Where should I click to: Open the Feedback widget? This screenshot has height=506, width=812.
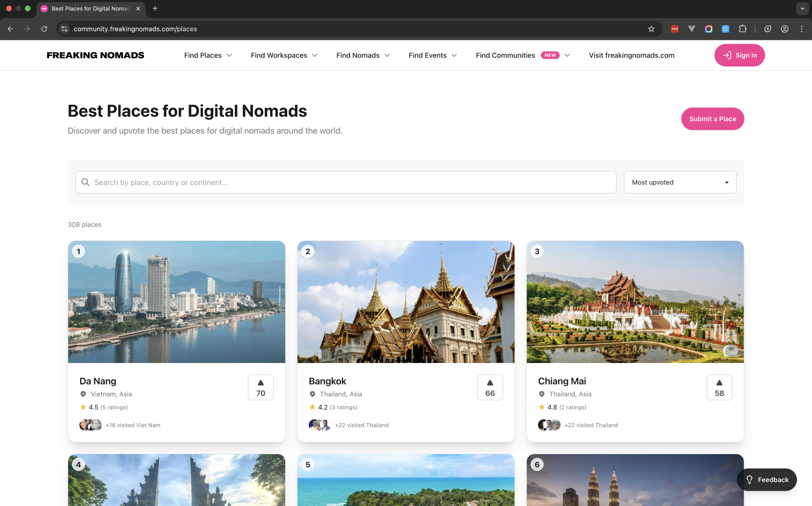[x=767, y=480]
